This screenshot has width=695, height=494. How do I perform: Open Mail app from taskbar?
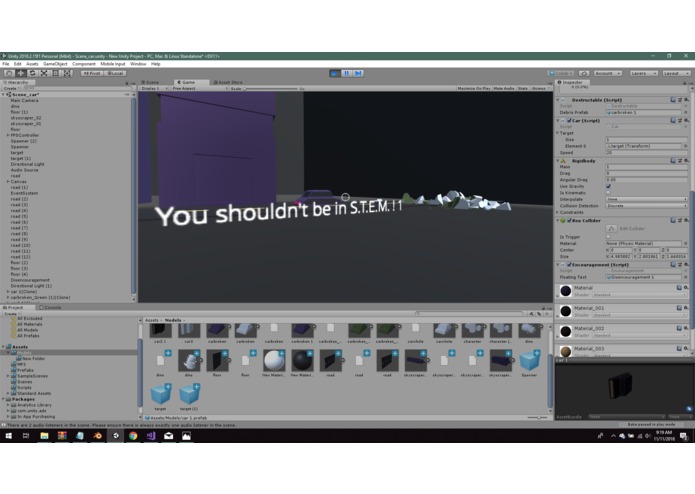pos(168,436)
